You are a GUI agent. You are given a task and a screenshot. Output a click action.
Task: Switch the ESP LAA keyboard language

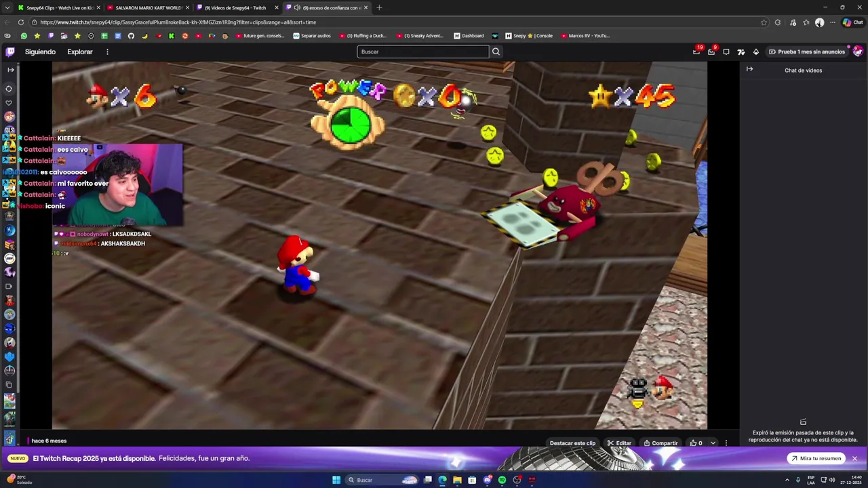tap(811, 480)
